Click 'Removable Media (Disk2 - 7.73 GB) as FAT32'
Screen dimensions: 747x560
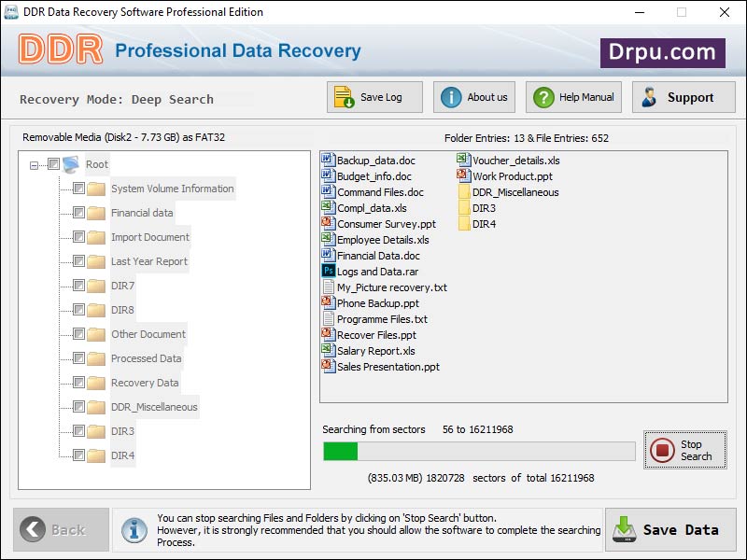coord(123,137)
